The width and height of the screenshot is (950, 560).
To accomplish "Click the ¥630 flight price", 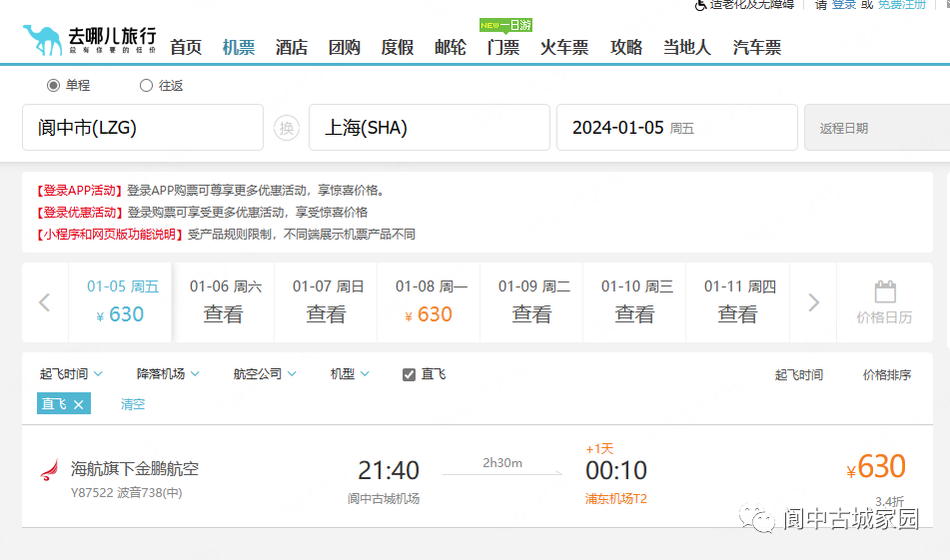I will 876,467.
